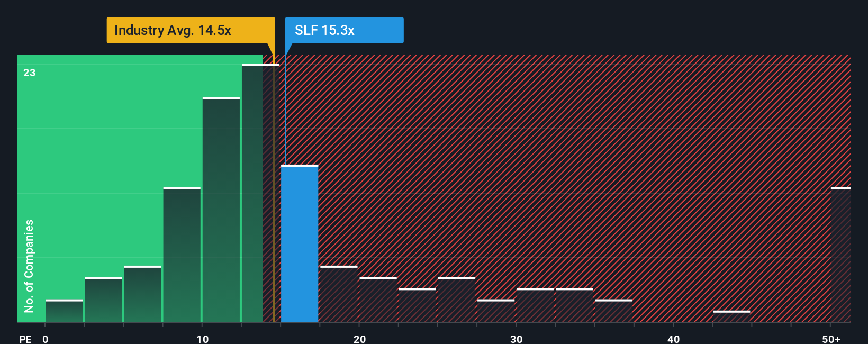Image resolution: width=868 pixels, height=344 pixels.
Task: Click the 23 y-axis value
Action: [30, 73]
